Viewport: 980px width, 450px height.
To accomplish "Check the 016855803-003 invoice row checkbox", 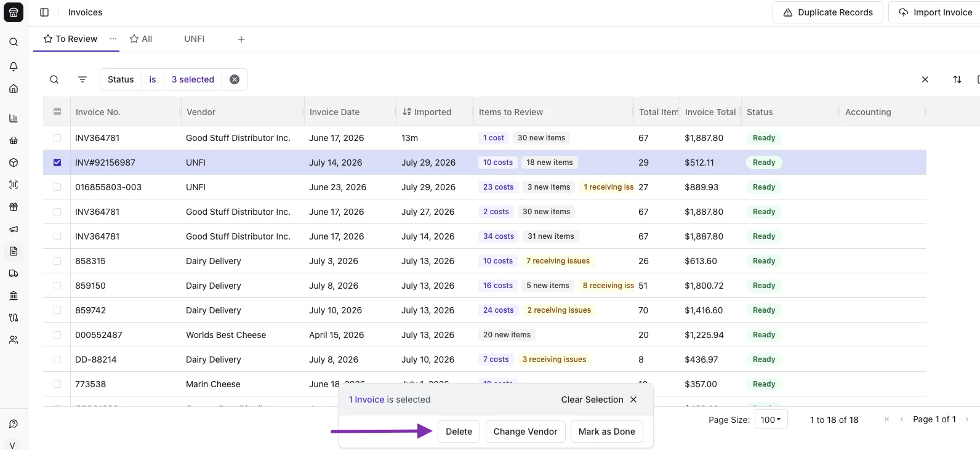I will click(57, 187).
